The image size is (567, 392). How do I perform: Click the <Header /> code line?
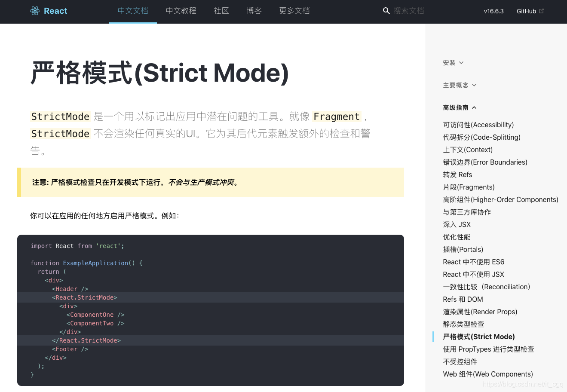coord(70,289)
